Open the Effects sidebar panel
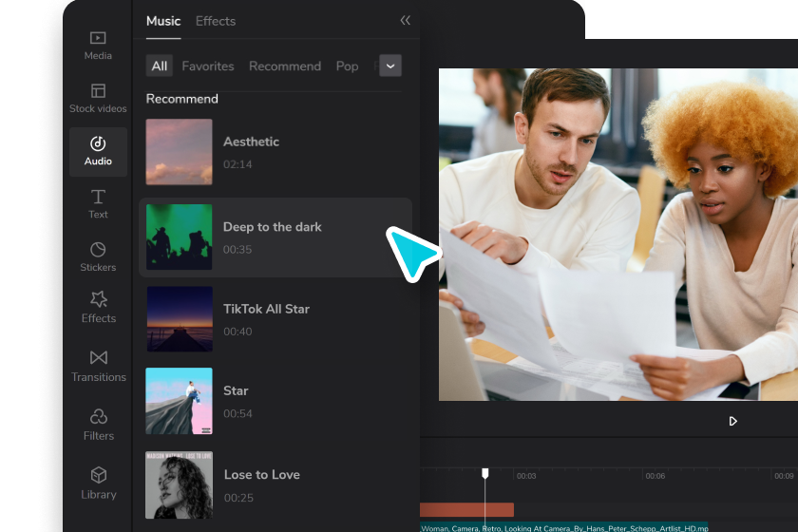The height and width of the screenshot is (532, 798). (x=98, y=308)
